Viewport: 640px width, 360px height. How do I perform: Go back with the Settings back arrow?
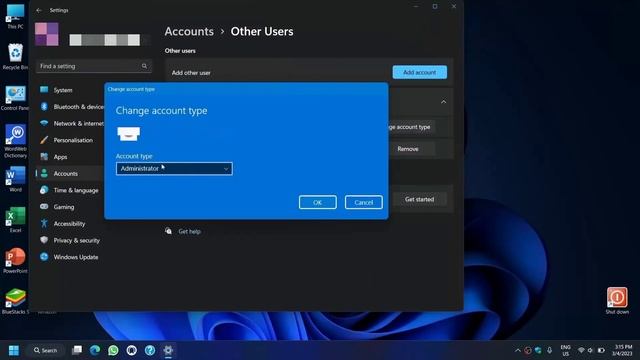39,10
